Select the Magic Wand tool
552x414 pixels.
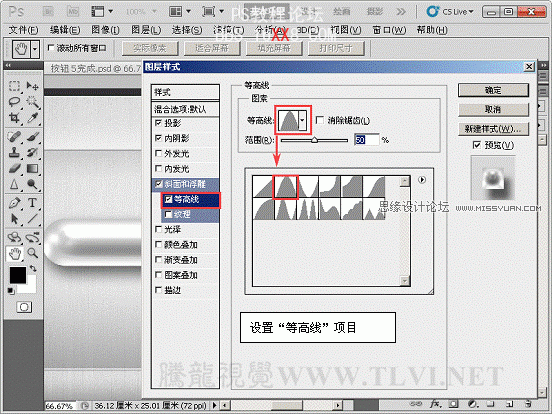click(32, 102)
